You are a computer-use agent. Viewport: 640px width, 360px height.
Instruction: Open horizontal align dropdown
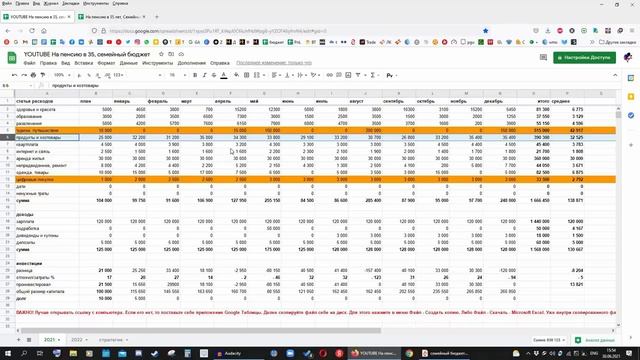(276, 75)
